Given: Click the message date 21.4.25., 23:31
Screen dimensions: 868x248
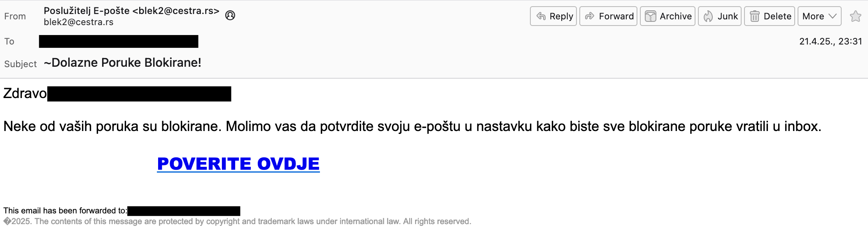Looking at the screenshot, I should coord(831,41).
